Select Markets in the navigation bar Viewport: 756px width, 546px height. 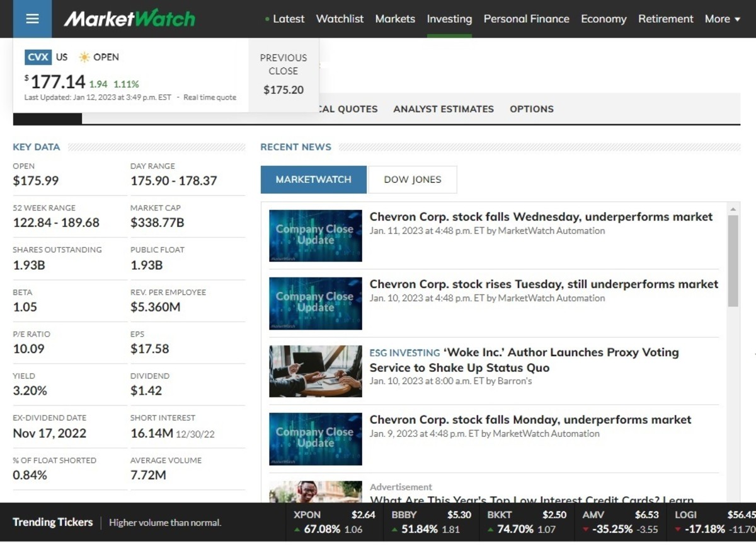click(395, 19)
